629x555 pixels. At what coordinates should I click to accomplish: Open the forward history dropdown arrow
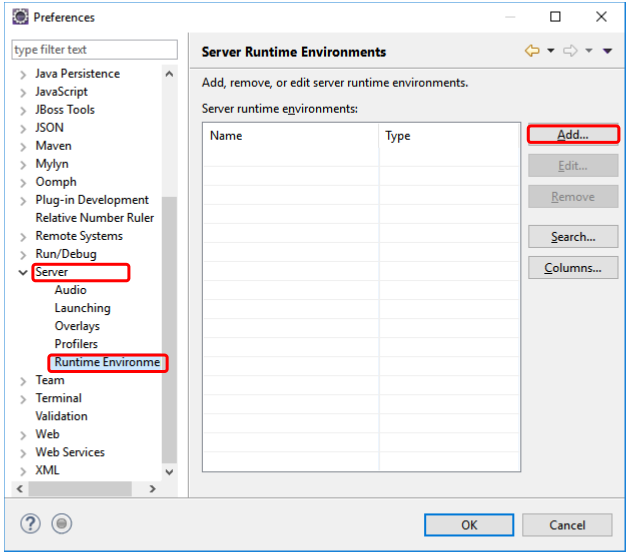pos(588,51)
